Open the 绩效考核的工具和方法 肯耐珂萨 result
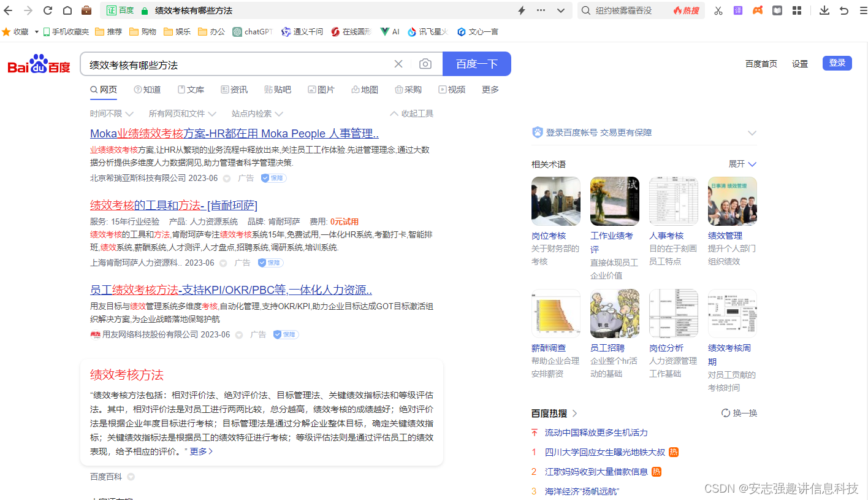Viewport: 868px width, 500px height. 173,206
